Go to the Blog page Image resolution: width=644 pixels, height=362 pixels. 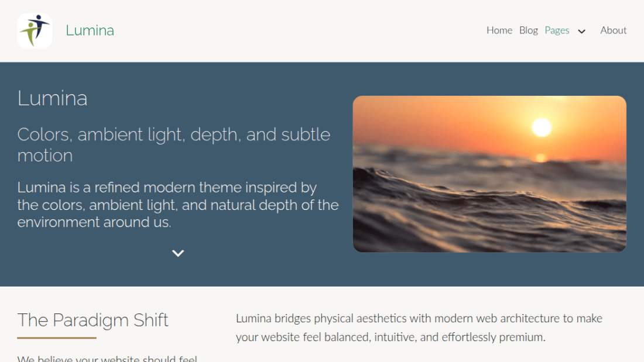point(528,30)
